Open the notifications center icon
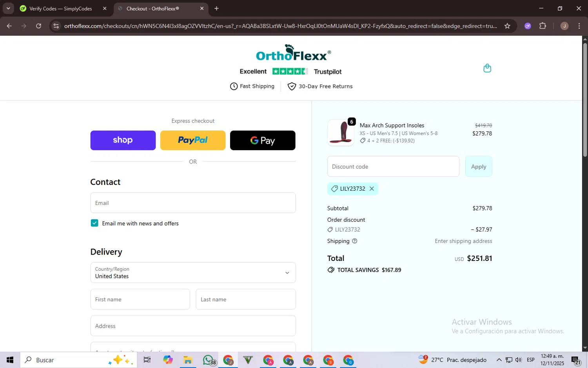 click(x=576, y=360)
